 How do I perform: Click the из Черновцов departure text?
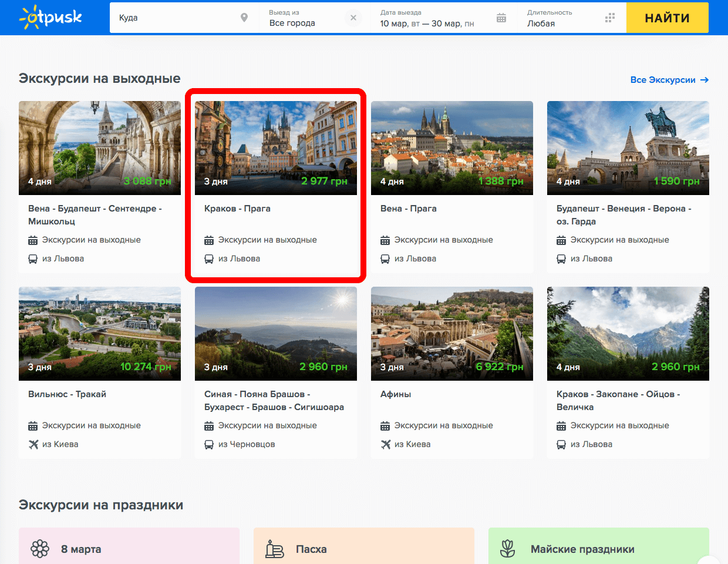click(247, 444)
